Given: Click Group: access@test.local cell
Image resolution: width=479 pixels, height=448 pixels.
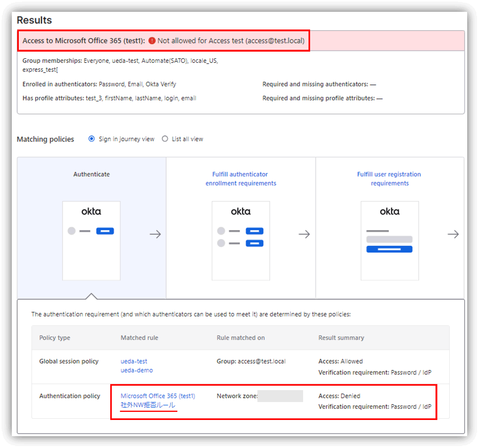Looking at the screenshot, I should (251, 361).
